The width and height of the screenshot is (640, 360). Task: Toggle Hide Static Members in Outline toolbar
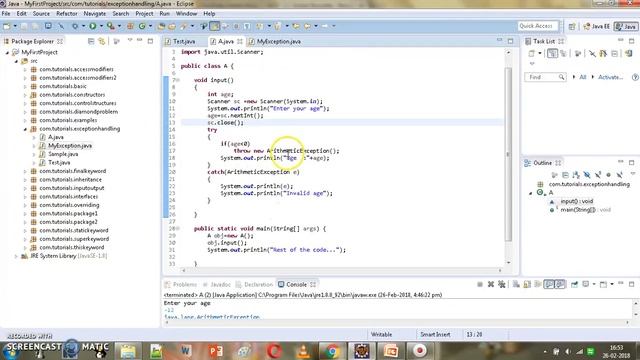point(598,175)
